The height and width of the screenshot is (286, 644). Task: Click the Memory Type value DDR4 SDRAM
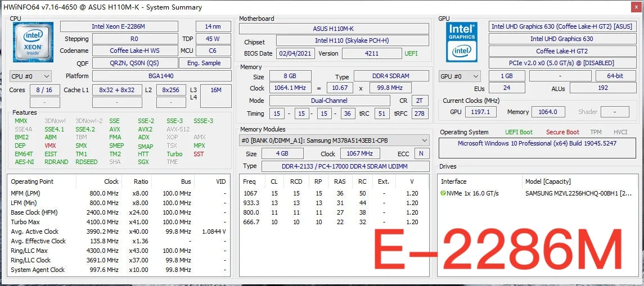coord(391,76)
